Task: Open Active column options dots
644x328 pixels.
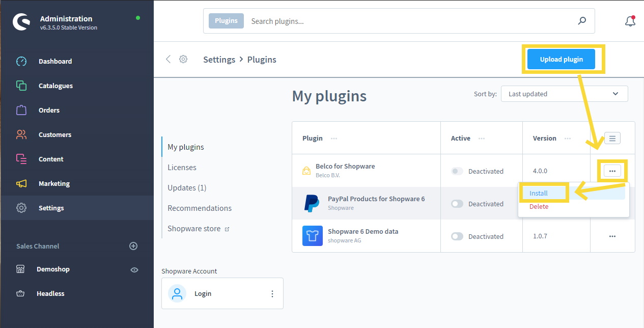Action: click(482, 139)
